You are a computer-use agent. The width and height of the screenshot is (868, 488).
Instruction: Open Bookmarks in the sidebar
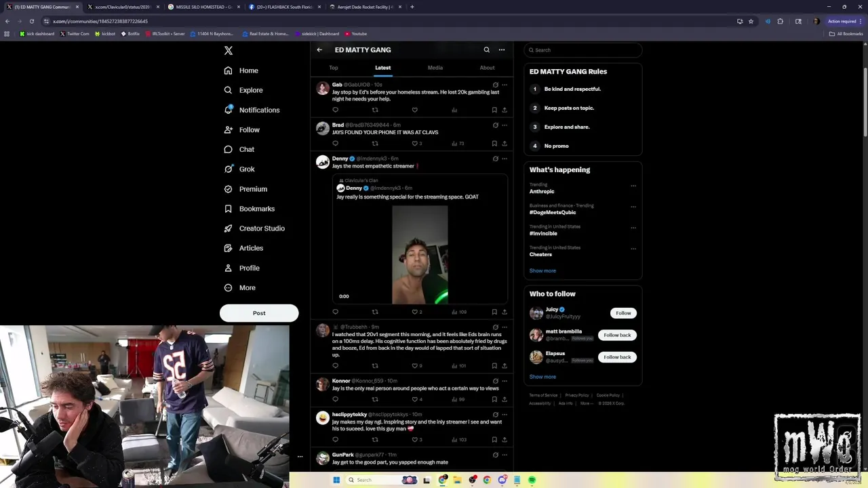249,209
